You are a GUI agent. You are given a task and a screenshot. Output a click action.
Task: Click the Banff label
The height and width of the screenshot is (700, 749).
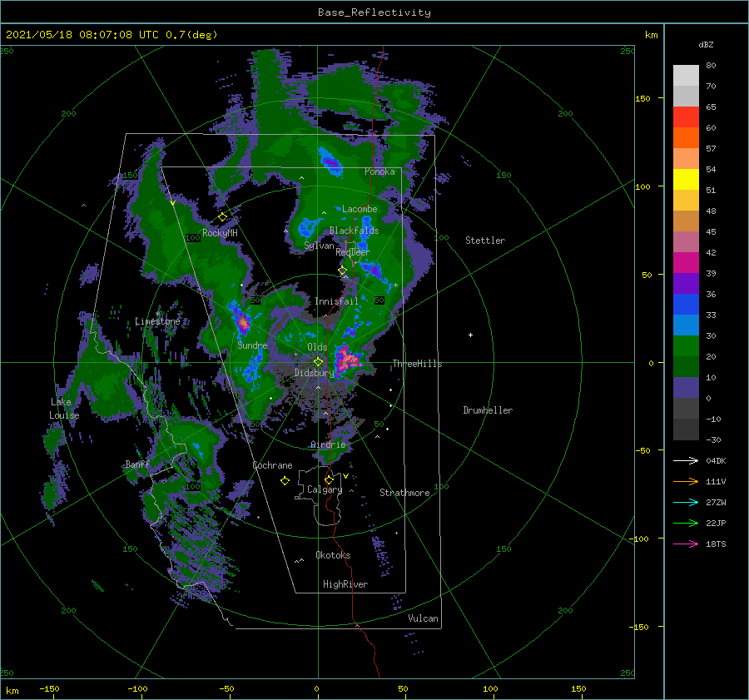coord(137,464)
